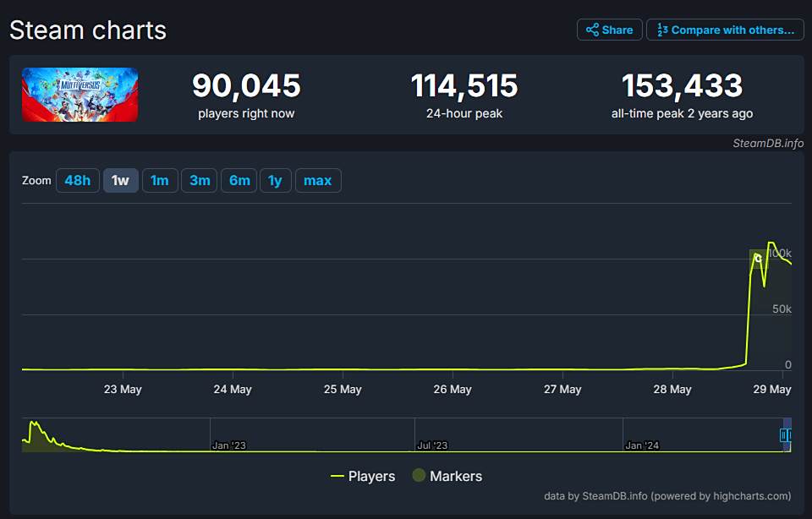
Task: Open Compare with others option
Action: [725, 30]
